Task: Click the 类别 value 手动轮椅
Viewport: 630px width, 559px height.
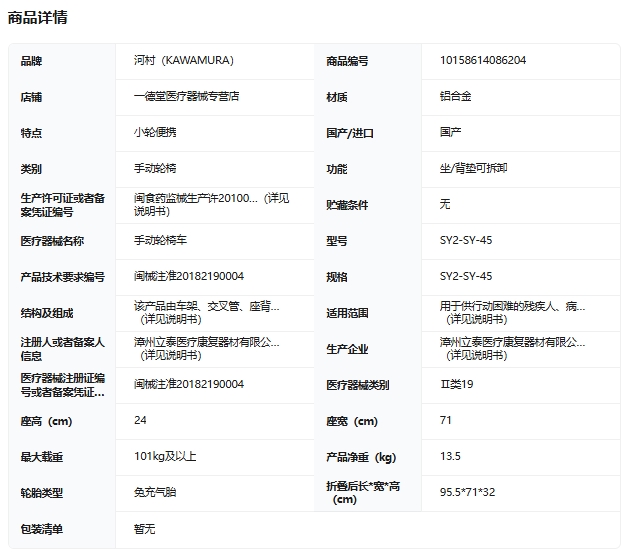Action: (155, 169)
